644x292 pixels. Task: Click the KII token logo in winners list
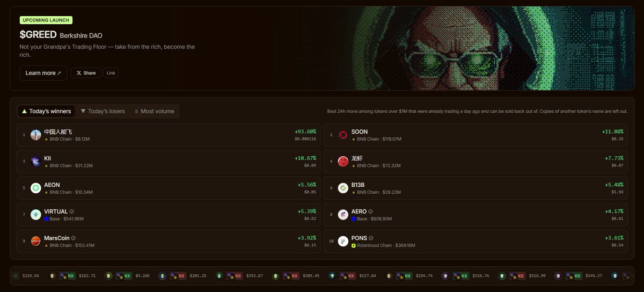coord(36,161)
